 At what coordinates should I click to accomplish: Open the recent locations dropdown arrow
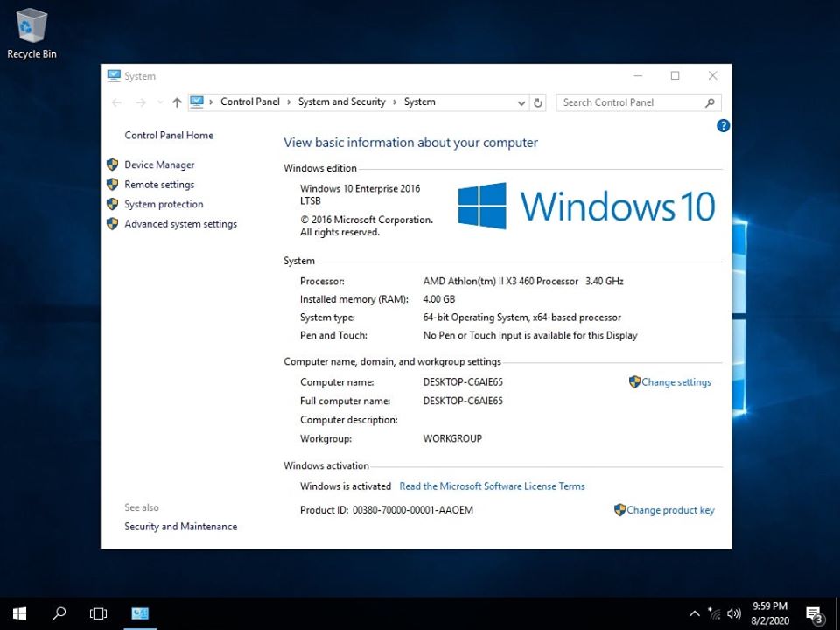coord(159,102)
